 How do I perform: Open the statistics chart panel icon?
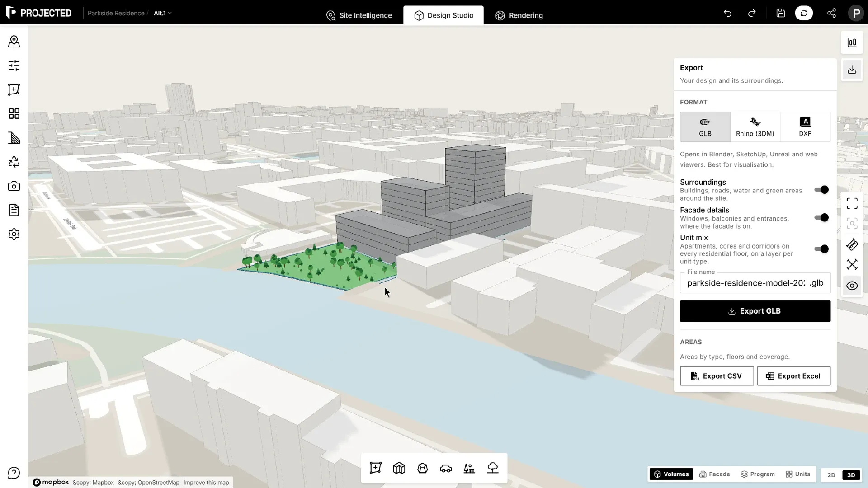[852, 42]
